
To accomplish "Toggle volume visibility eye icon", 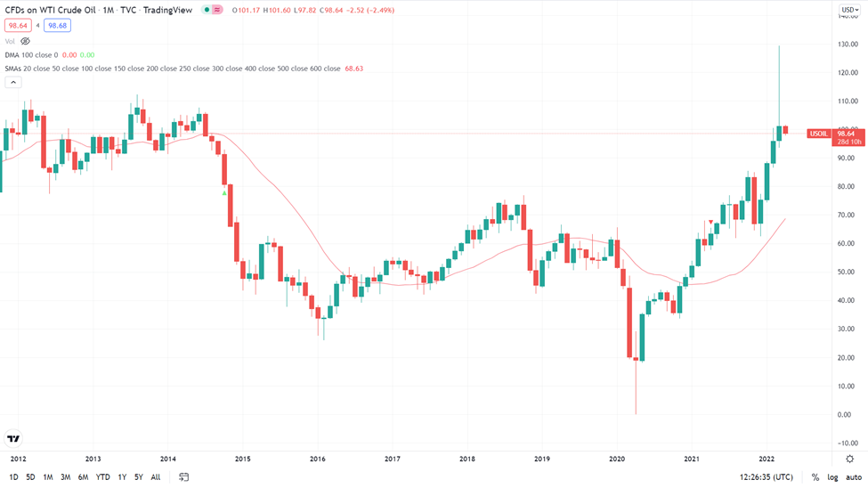I will pyautogui.click(x=26, y=41).
